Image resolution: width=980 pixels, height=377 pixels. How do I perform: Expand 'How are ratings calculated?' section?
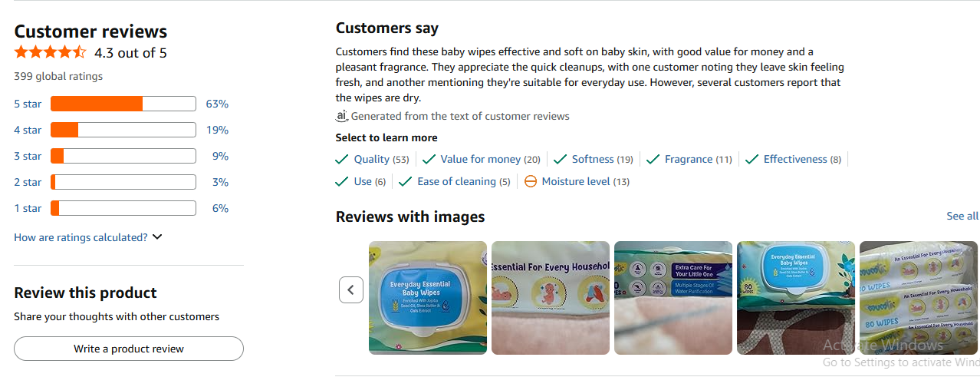coord(81,237)
